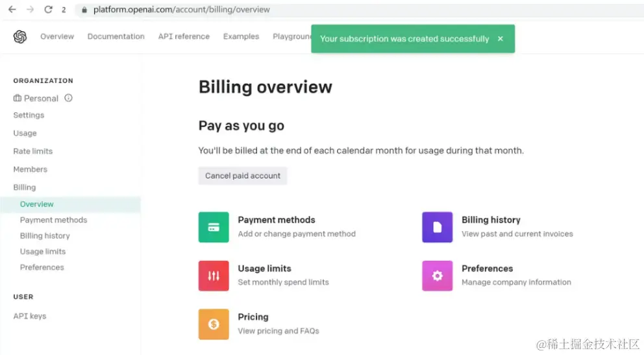Click 'Manage company information' text
Screen dimensions: 644x355
coord(516,282)
